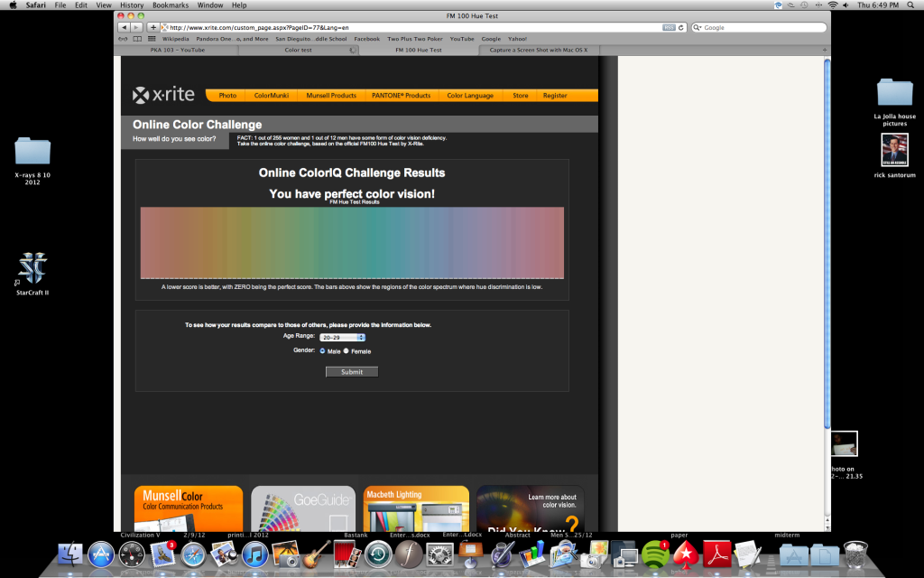Click the Wikipedia bookmark link
This screenshot has width=924, height=578.
click(176, 39)
